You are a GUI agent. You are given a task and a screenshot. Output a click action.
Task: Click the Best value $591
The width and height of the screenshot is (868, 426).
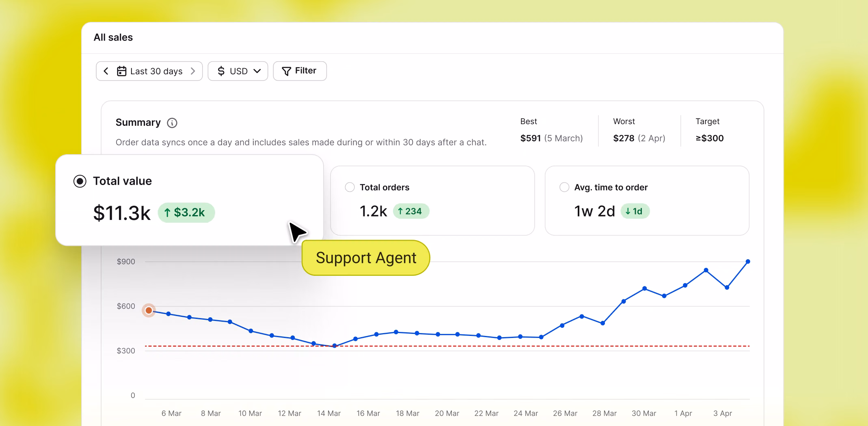click(530, 138)
